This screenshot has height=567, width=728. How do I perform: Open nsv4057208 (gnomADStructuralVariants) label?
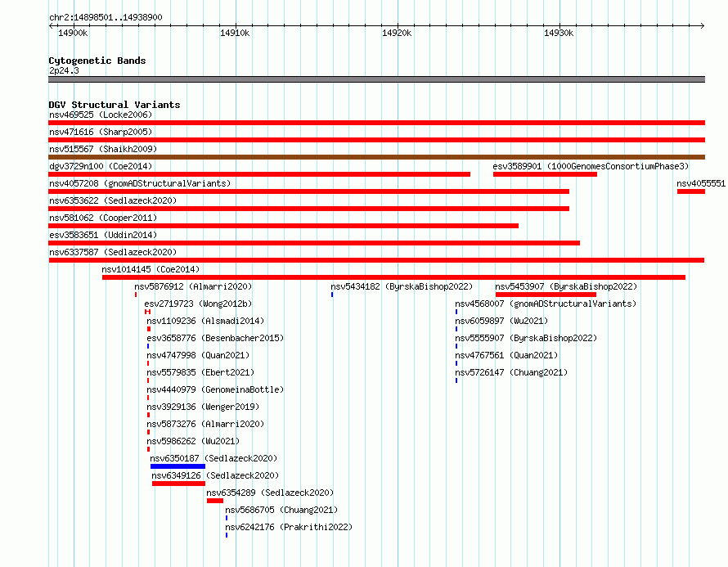click(x=140, y=183)
